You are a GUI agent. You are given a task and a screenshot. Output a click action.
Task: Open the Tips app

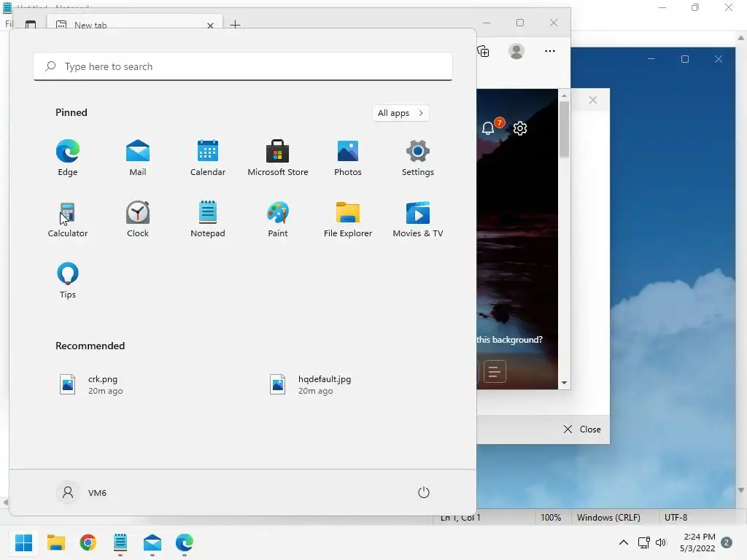pyautogui.click(x=68, y=281)
